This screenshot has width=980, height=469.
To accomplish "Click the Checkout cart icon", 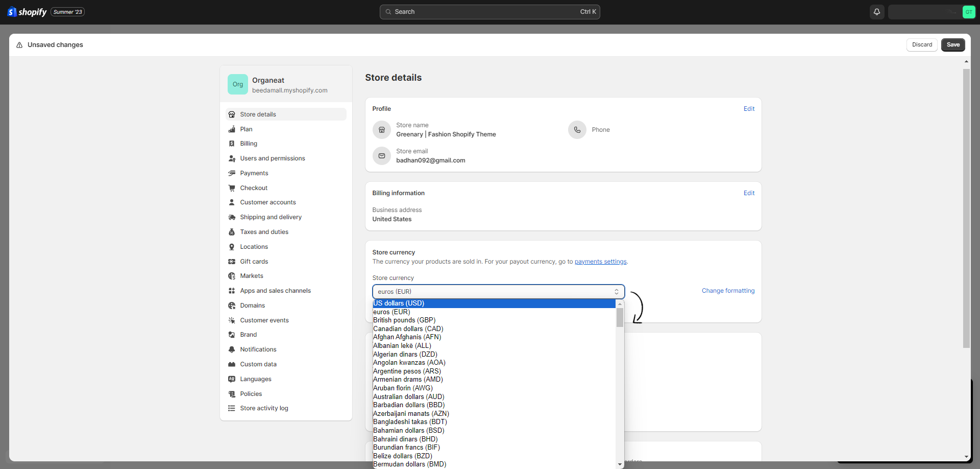I will [x=232, y=188].
